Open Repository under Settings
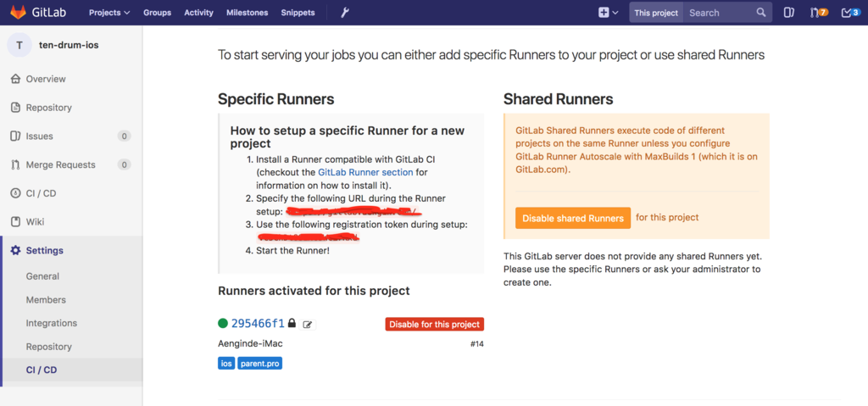 [x=48, y=347]
